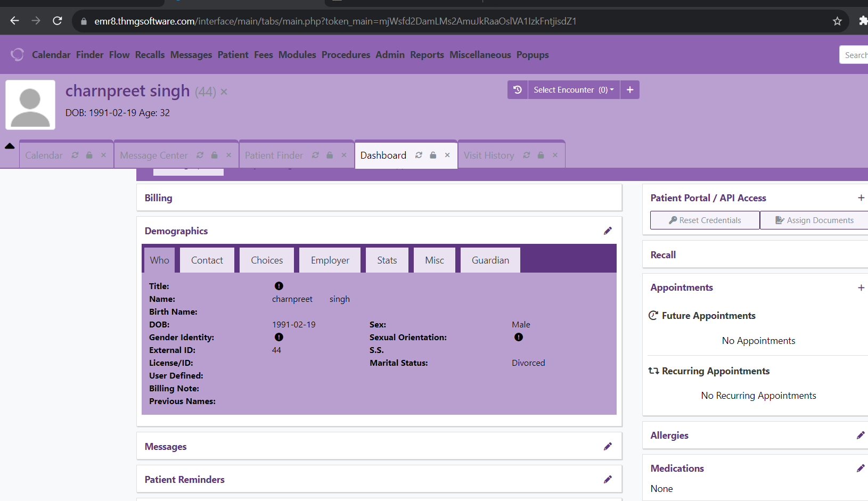
Task: Toggle lock on the Calendar tab
Action: pos(89,155)
